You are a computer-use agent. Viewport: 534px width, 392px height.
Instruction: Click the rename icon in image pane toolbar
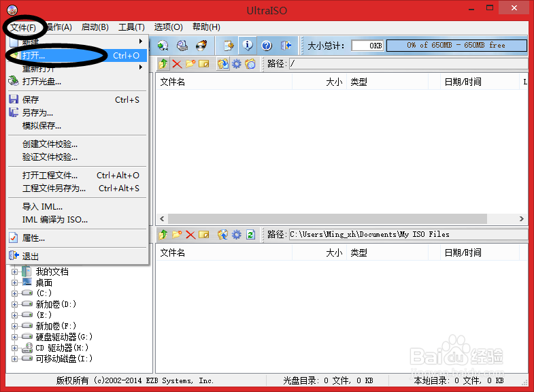click(203, 64)
